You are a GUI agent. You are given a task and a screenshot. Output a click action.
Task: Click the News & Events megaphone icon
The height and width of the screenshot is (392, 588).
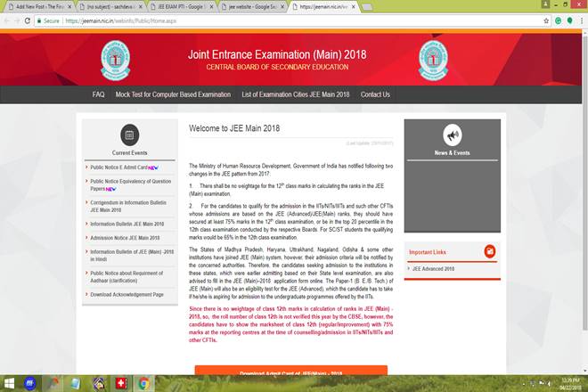(452, 135)
